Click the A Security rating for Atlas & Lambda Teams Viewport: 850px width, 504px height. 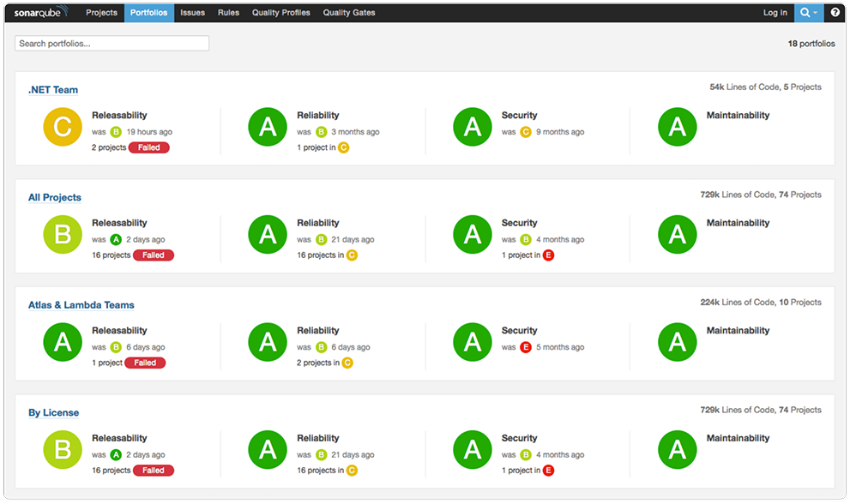472,341
